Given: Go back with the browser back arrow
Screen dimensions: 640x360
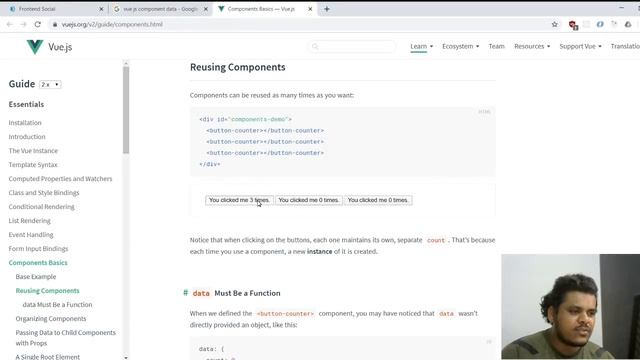Looking at the screenshot, I should coord(10,24).
